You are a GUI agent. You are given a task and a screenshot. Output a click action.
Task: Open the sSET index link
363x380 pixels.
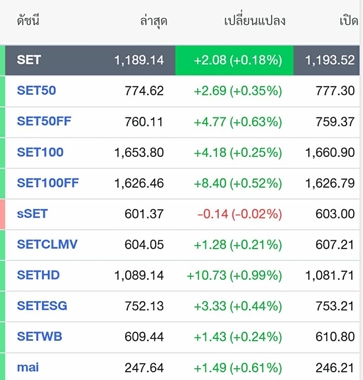click(x=32, y=214)
